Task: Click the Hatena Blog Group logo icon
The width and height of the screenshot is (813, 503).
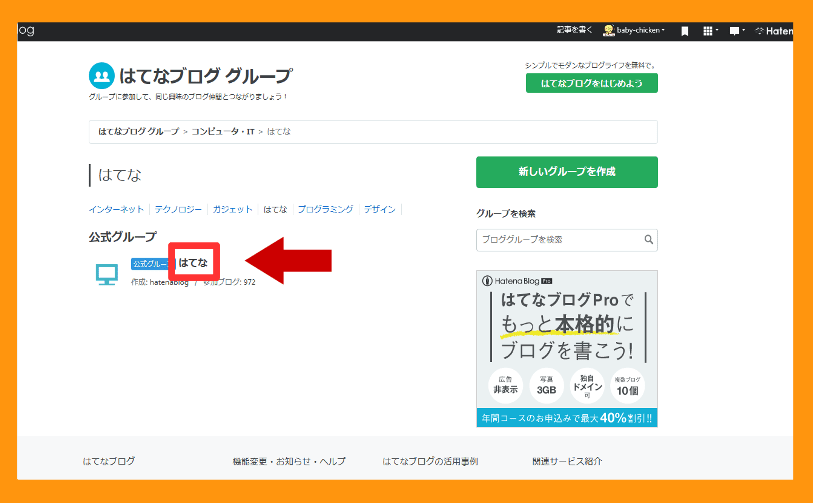Action: click(102, 76)
